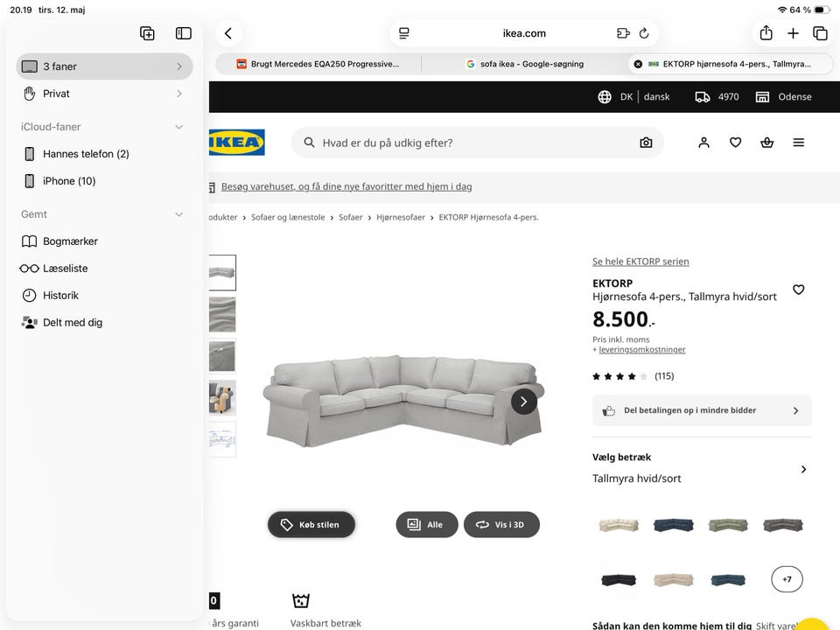Choose the beige sofa cover swatch
This screenshot has height=630, width=840.
(619, 525)
